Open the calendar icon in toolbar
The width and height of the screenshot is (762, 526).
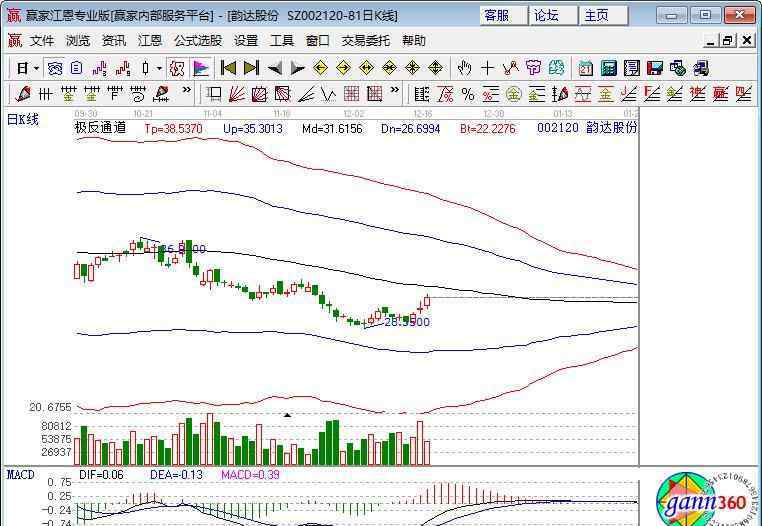click(584, 68)
